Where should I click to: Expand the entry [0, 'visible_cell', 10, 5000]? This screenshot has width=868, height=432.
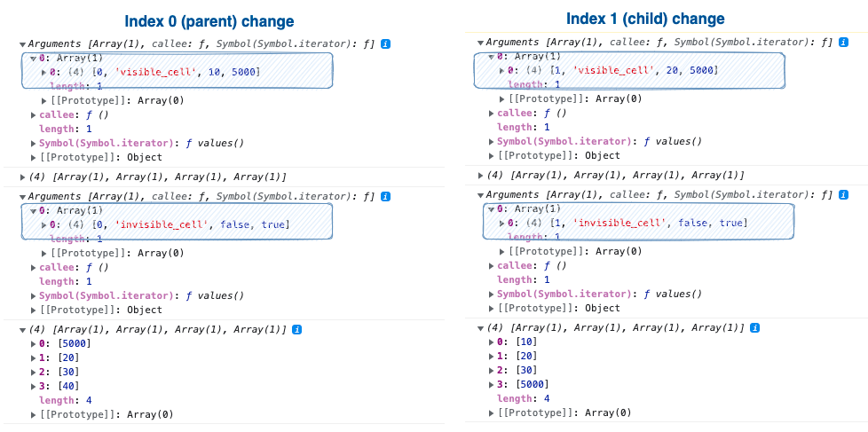43,72
